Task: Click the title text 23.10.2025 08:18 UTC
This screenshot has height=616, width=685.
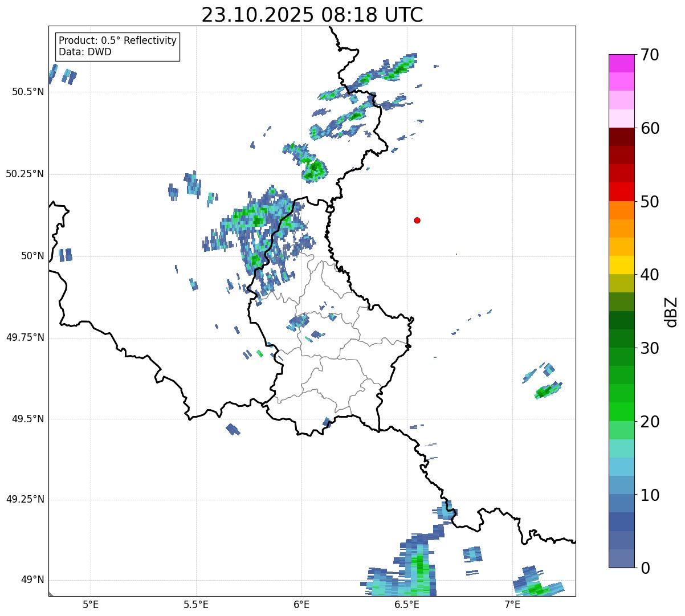Action: point(312,15)
